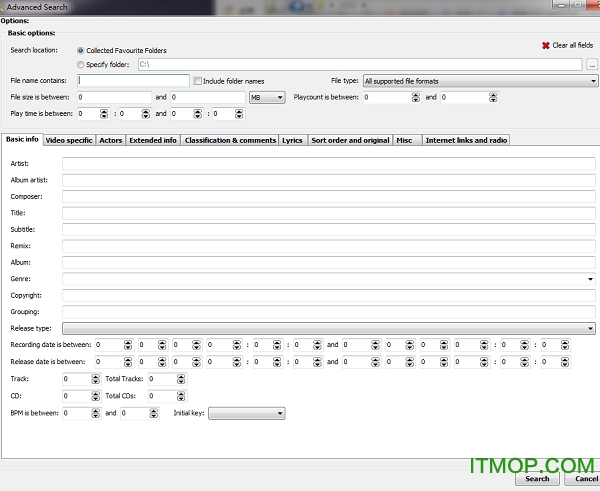The image size is (600, 491).
Task: Tick the Include folder names checkbox
Action: tap(197, 81)
